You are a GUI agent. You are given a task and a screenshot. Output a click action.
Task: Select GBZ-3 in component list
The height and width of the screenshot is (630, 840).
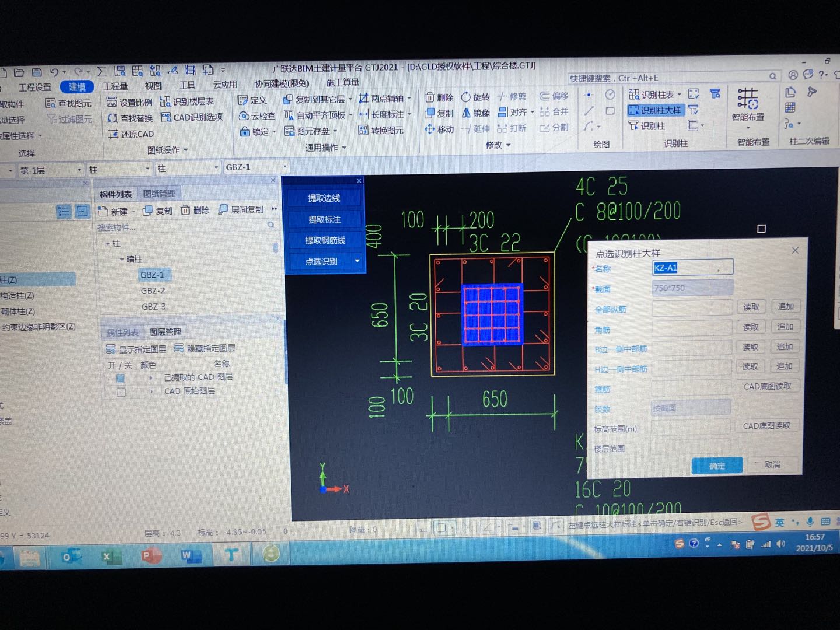tap(153, 306)
